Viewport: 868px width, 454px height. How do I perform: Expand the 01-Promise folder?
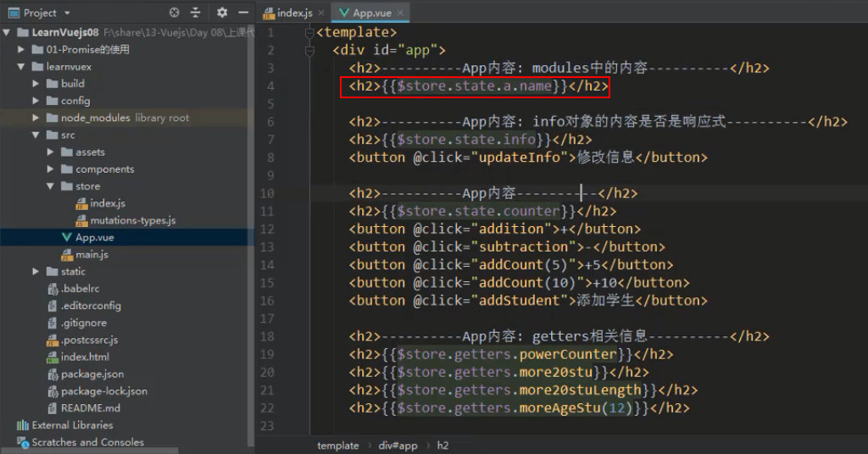[x=21, y=49]
